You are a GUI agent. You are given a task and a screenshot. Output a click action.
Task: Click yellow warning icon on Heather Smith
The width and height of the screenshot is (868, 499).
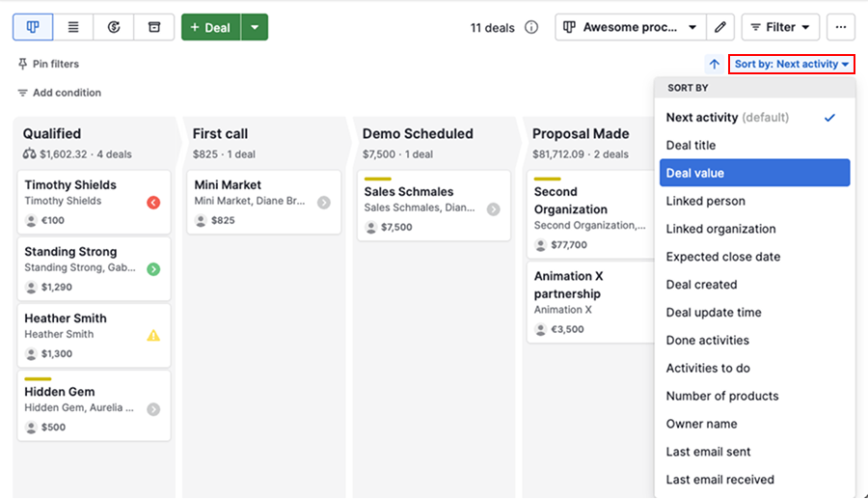(x=153, y=336)
